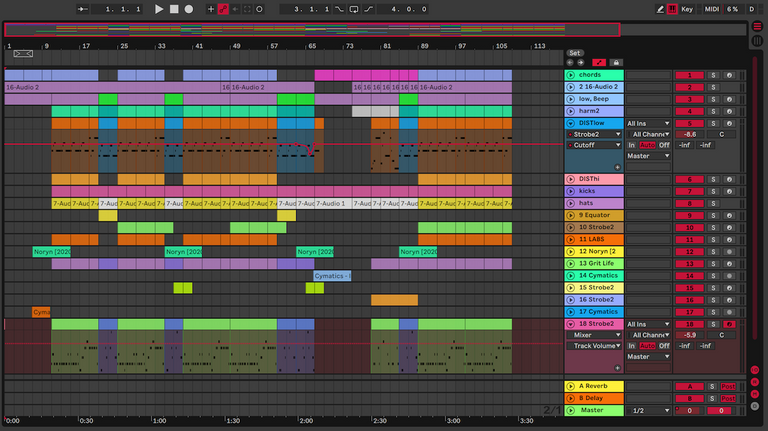Set 18 Strobe2 monitor to In

click(631, 346)
